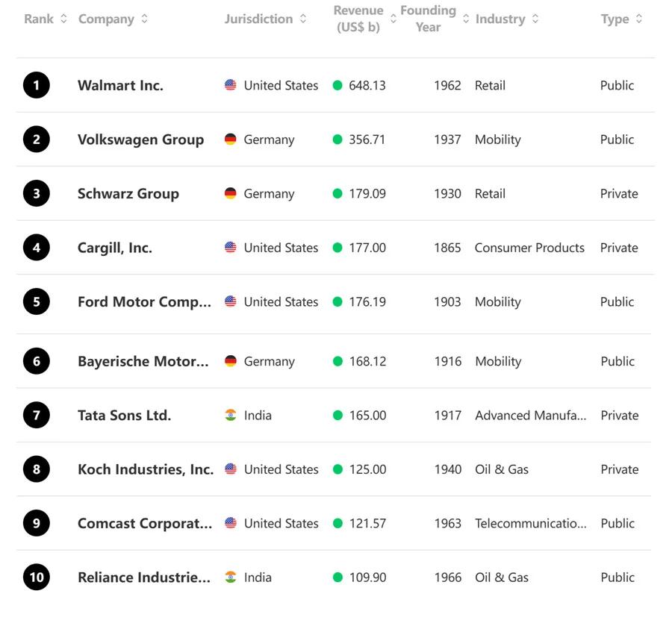
Task: Sort by Revenue (US$ b) header arrows
Action: click(393, 19)
